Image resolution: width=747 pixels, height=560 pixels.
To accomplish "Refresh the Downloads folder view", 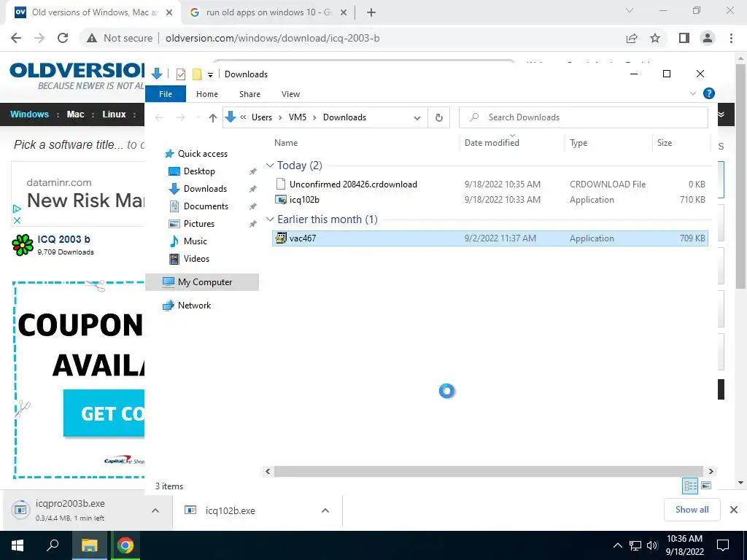I will pos(438,117).
